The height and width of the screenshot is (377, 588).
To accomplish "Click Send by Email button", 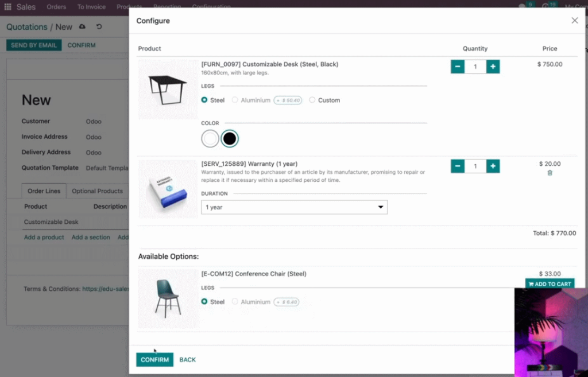I will [34, 45].
